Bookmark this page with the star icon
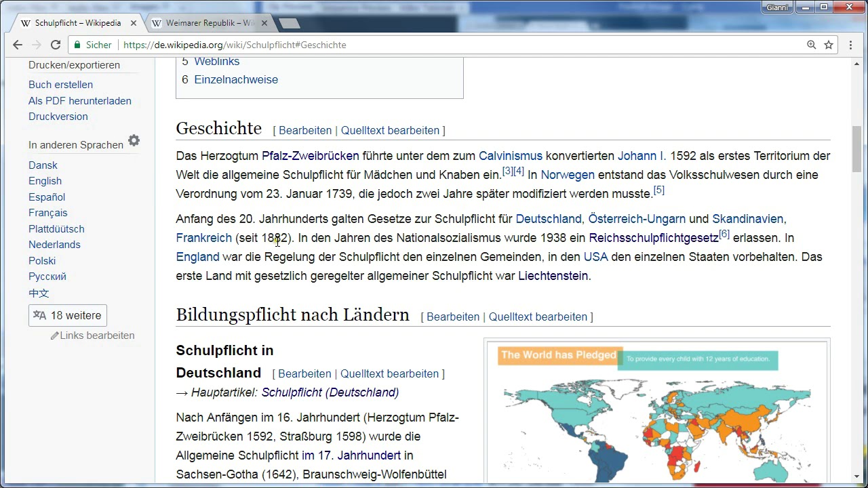This screenshot has height=488, width=868. (x=829, y=45)
